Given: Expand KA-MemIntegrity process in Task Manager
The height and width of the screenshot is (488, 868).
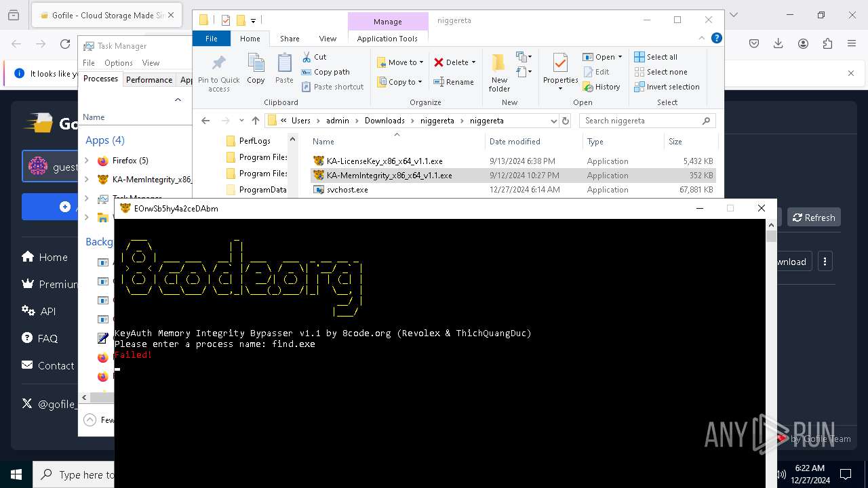Looking at the screenshot, I should coord(87,180).
